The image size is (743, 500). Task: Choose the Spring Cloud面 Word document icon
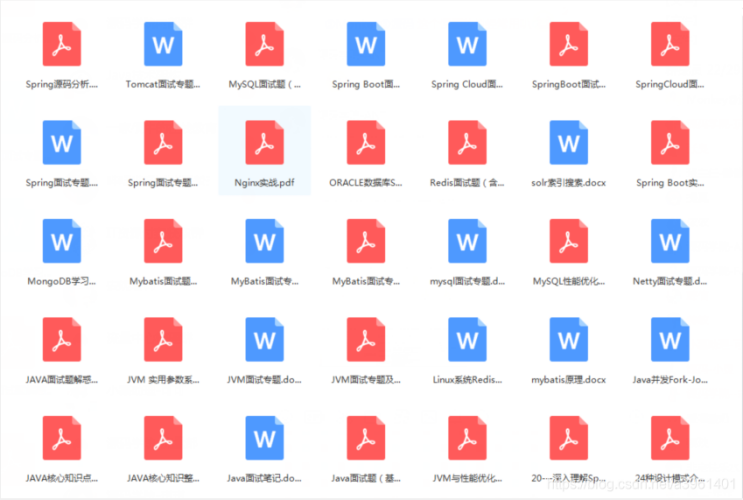[x=467, y=44]
